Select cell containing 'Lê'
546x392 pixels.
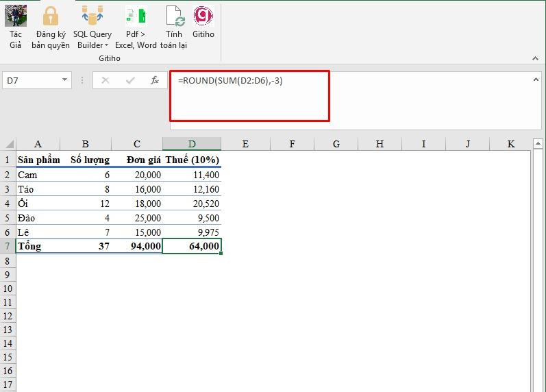(38, 232)
